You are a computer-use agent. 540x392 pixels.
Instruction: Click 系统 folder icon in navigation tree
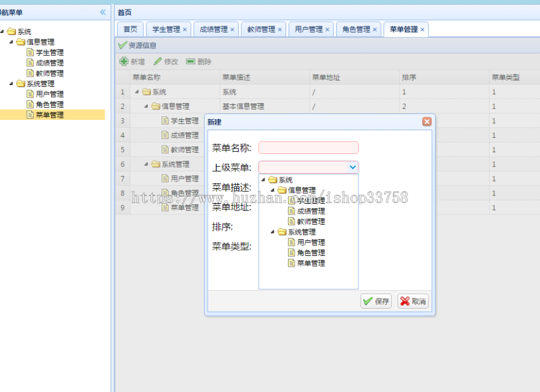coord(12,32)
